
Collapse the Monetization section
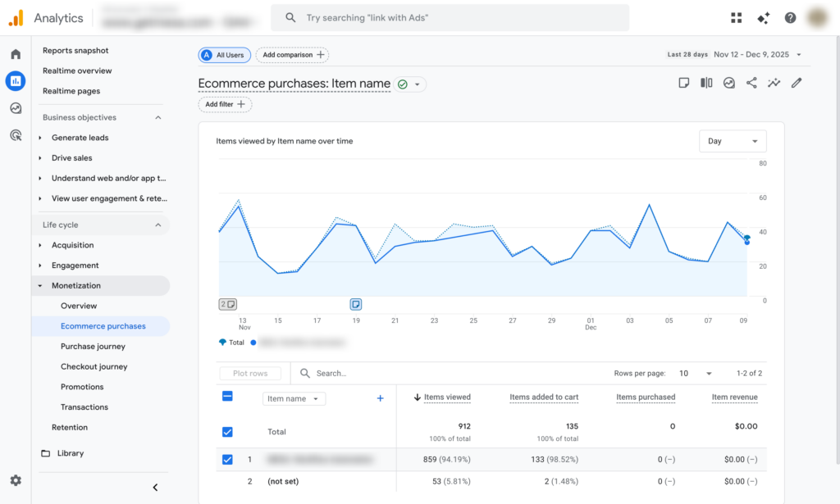pos(40,286)
